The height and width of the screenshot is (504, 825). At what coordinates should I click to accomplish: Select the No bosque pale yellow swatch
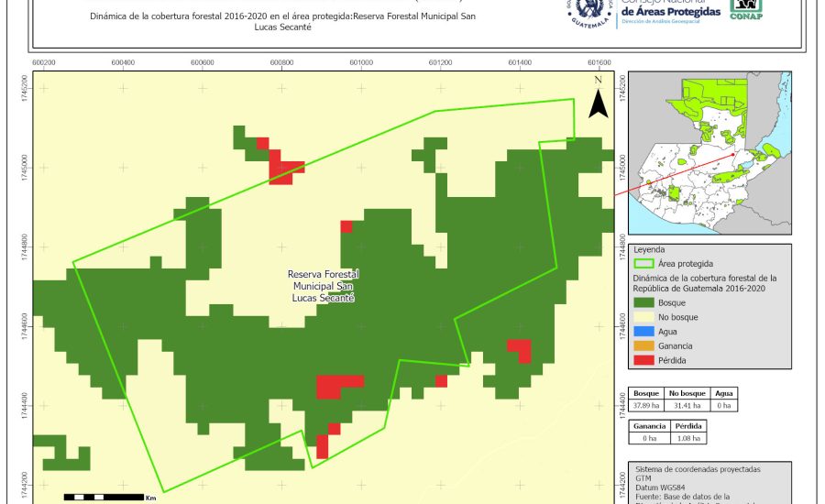coord(644,317)
